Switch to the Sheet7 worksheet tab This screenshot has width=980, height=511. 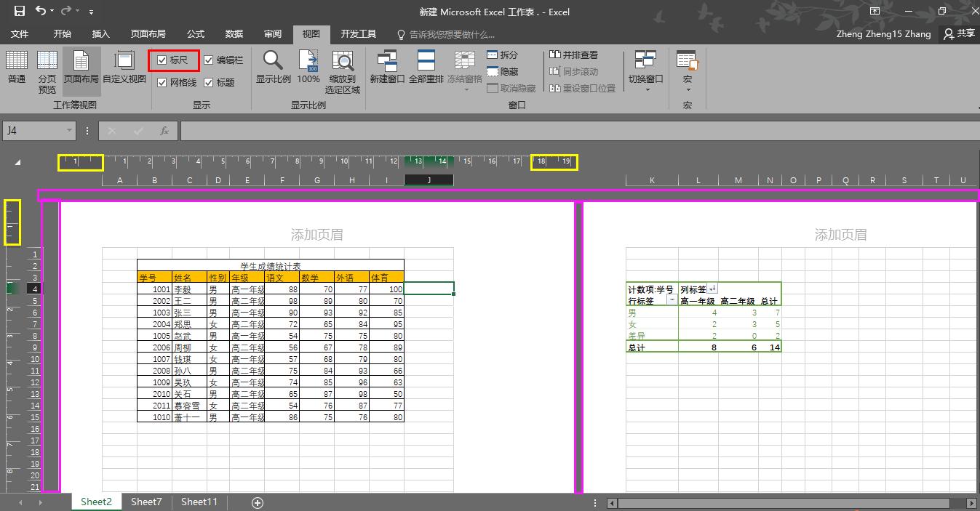click(x=146, y=502)
